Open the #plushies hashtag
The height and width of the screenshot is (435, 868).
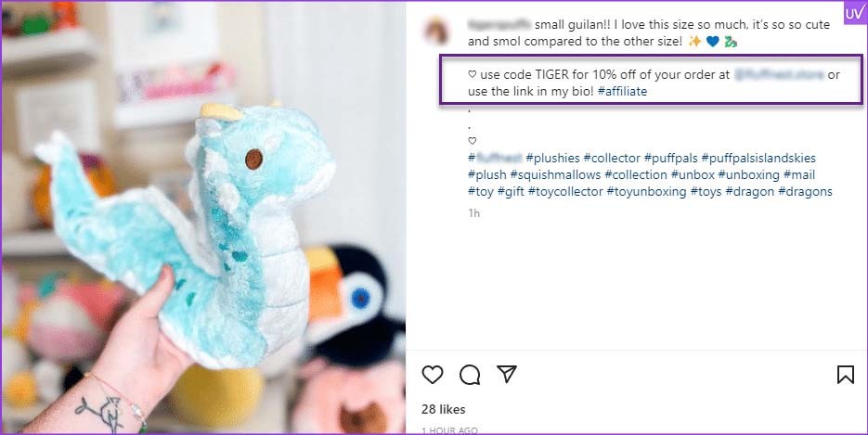coord(552,158)
